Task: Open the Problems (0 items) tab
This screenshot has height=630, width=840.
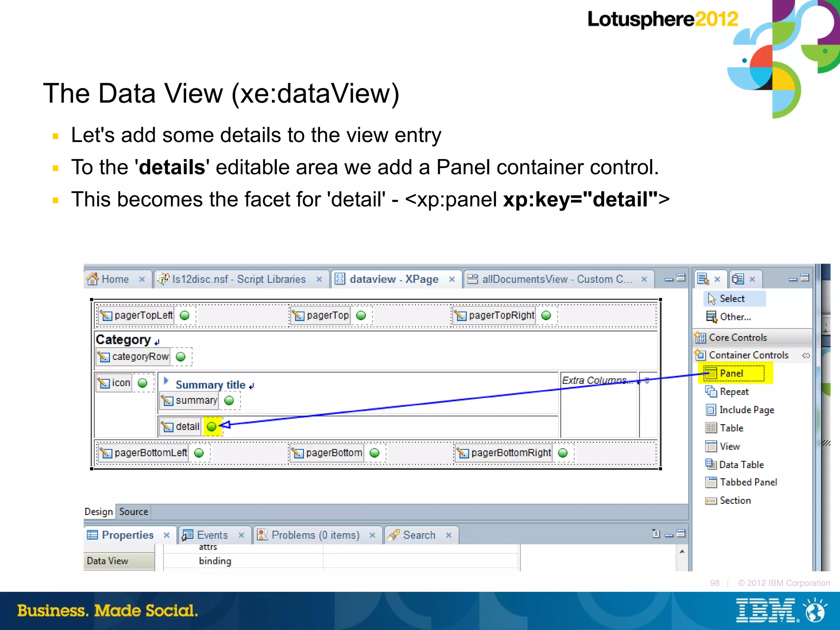Action: [317, 535]
